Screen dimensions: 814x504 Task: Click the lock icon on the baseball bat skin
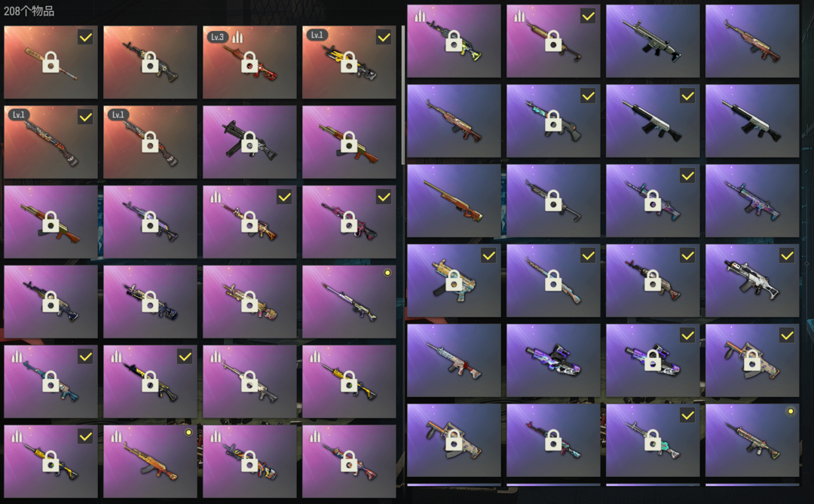click(x=50, y=63)
